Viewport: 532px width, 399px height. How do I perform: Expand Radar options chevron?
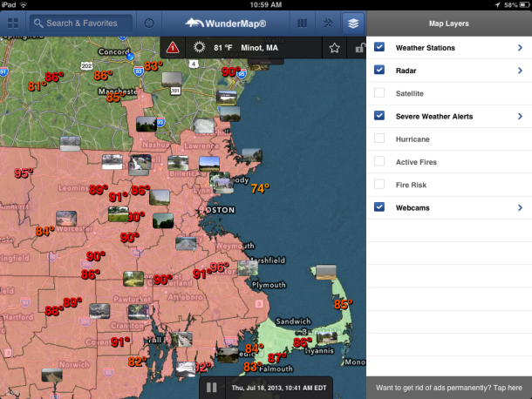(x=520, y=71)
